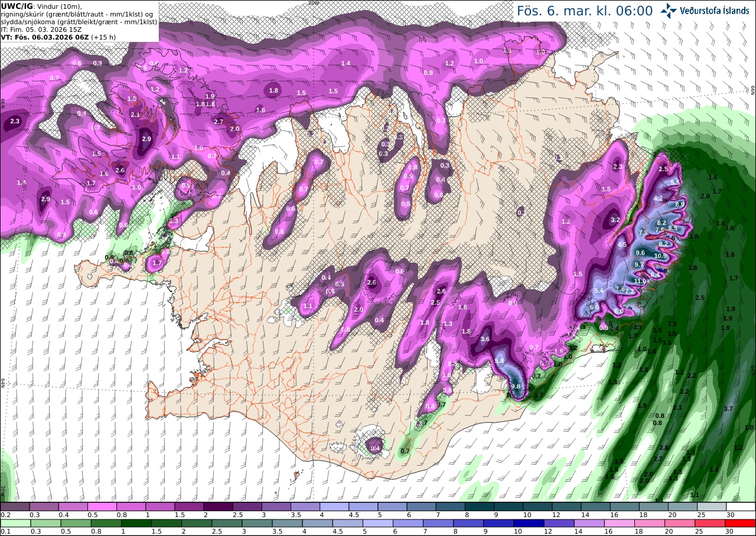The height and width of the screenshot is (536, 756).
Task: Click the 5.4 value on the map
Action: pos(599,290)
